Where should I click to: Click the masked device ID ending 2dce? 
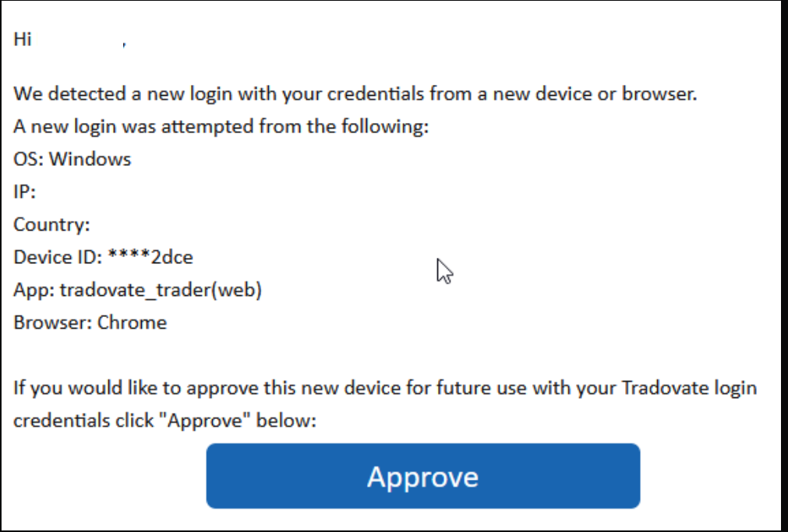(x=150, y=257)
